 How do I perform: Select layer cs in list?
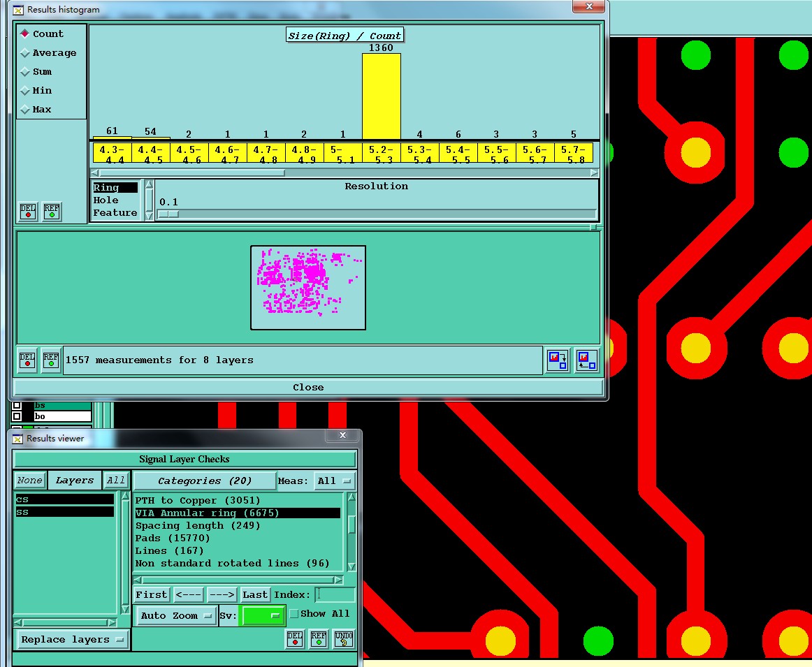[x=65, y=499]
